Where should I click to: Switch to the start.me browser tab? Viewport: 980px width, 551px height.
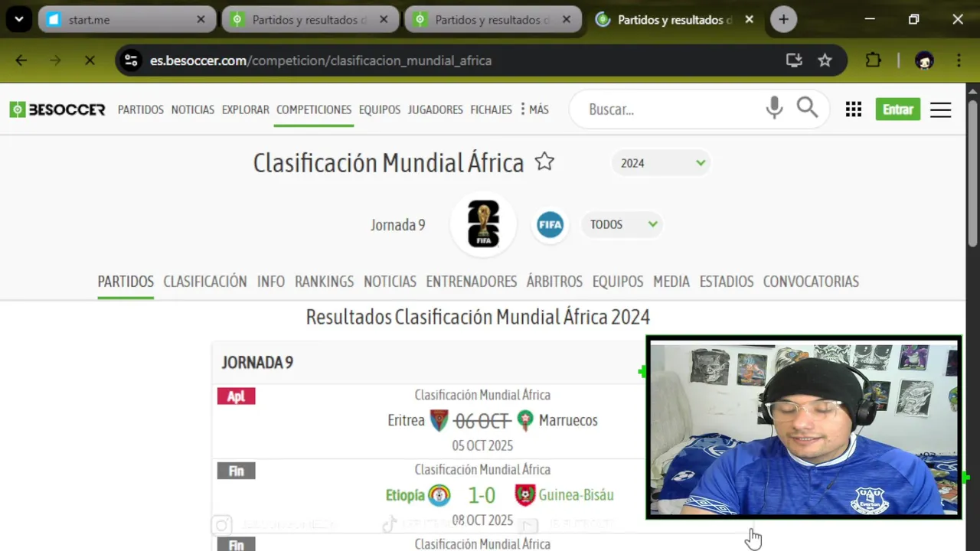[126, 20]
